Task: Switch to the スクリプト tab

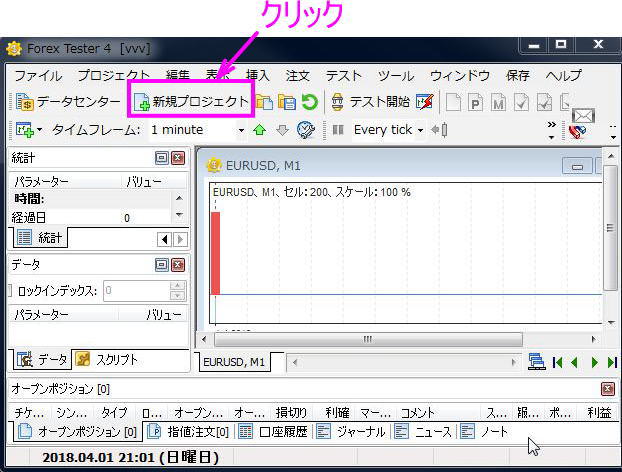Action: (x=107, y=359)
